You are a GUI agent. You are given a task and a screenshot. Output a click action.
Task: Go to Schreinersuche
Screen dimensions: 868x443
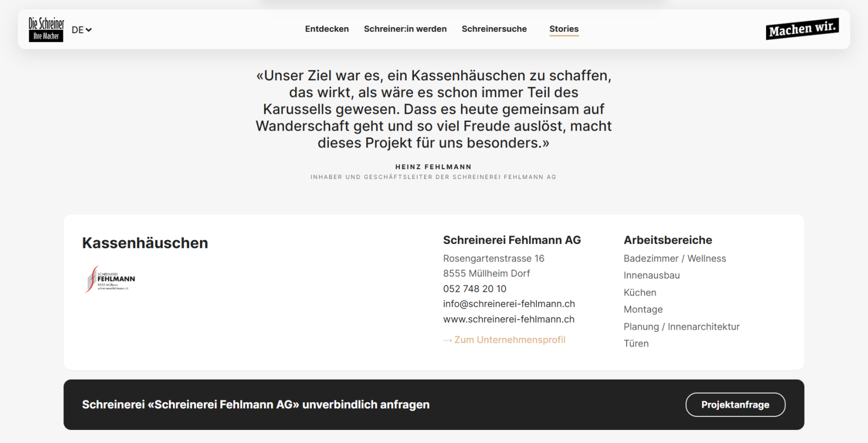pos(494,29)
